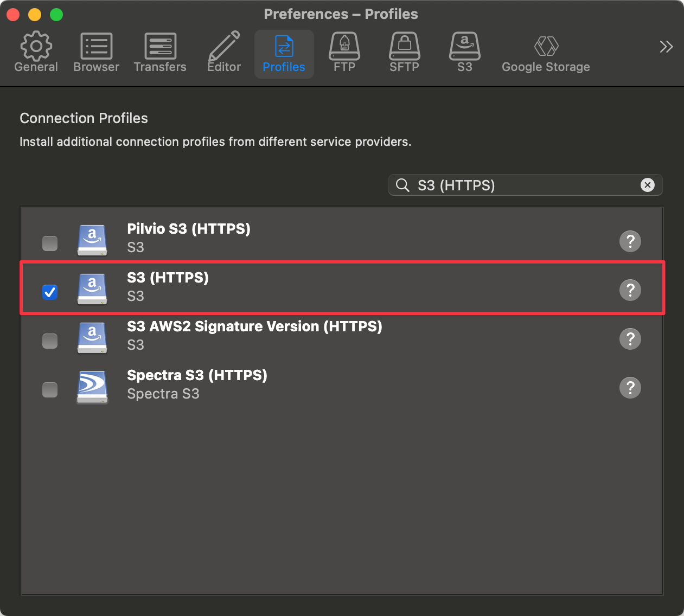684x616 pixels.
Task: Disable the S3 (HTTPS) profile
Action: pos(50,292)
